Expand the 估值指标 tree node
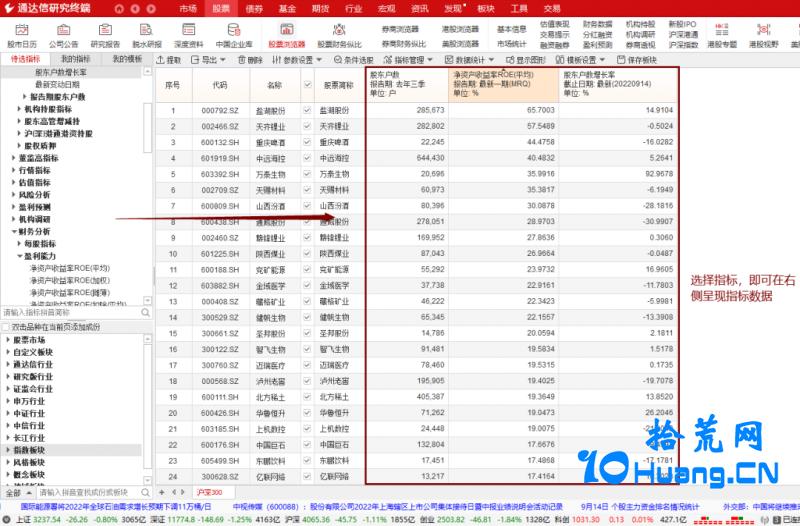Viewport: 800px width, 526px height. [14, 182]
